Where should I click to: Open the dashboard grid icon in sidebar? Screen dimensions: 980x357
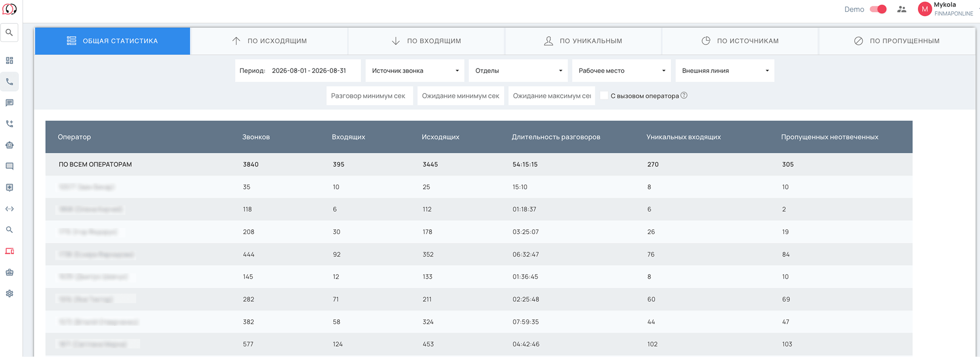pyautogui.click(x=9, y=61)
